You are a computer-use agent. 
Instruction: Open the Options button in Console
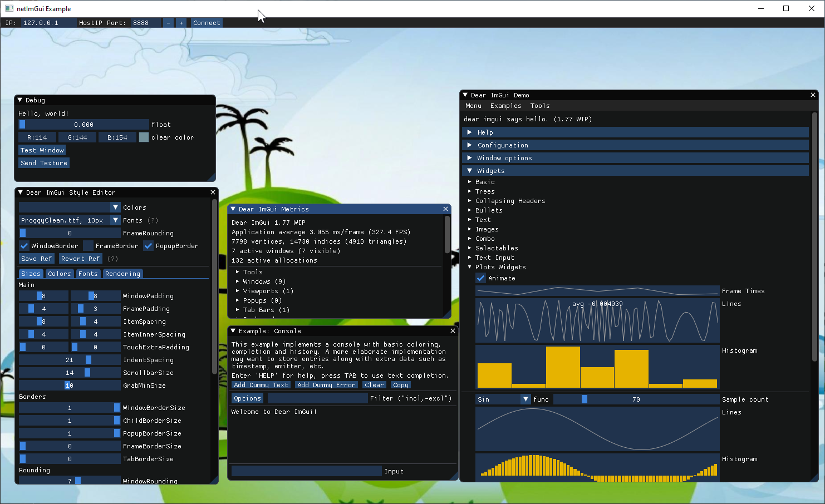click(247, 398)
